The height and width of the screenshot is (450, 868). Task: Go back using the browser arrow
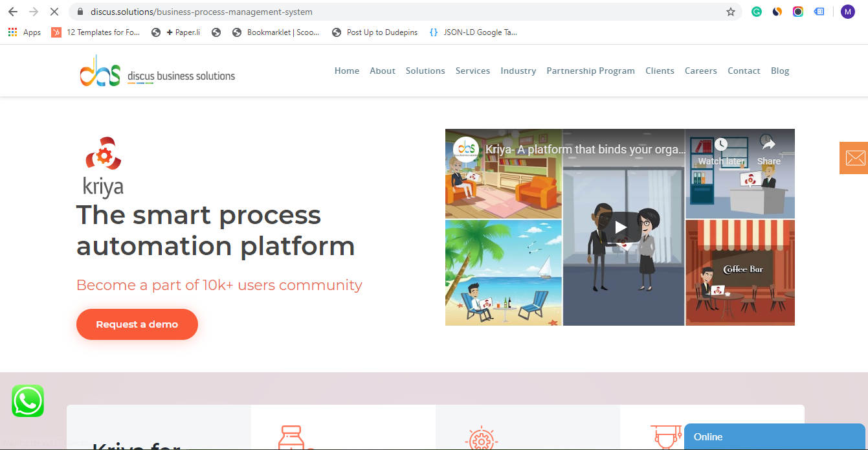point(13,12)
